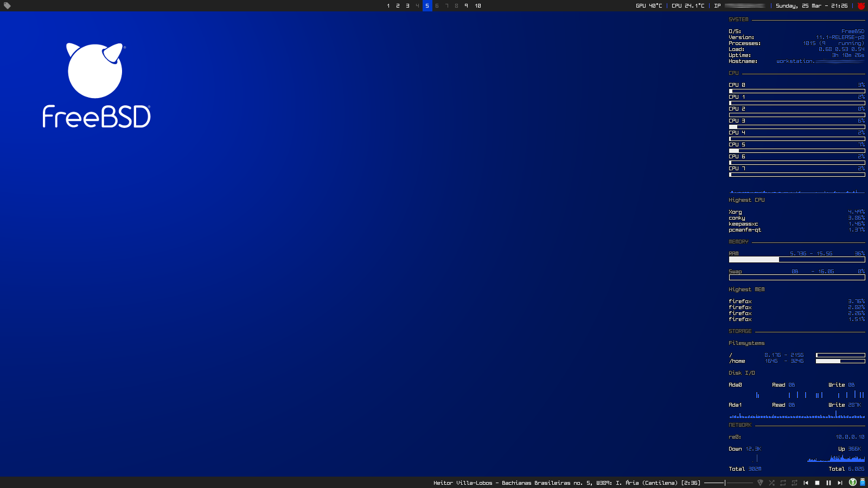Switch to workspace 3

[407, 5]
